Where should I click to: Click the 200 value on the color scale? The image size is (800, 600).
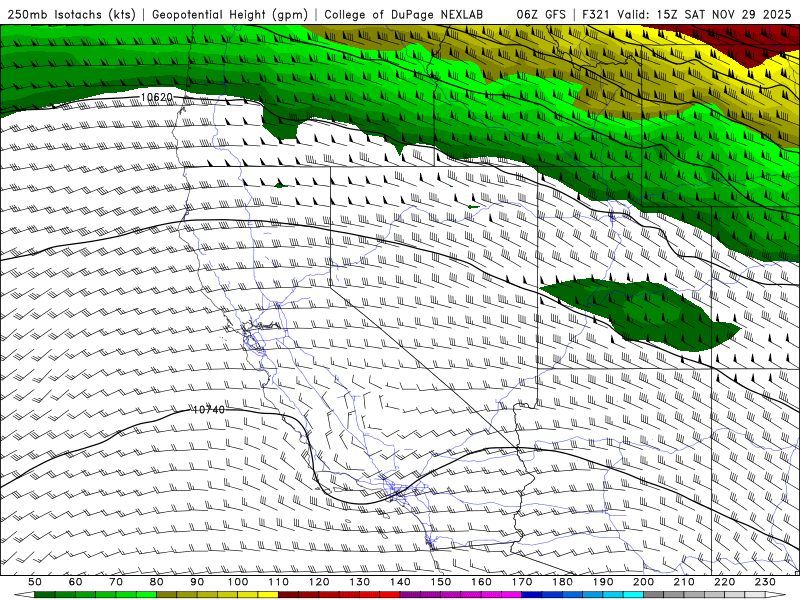tap(644, 582)
